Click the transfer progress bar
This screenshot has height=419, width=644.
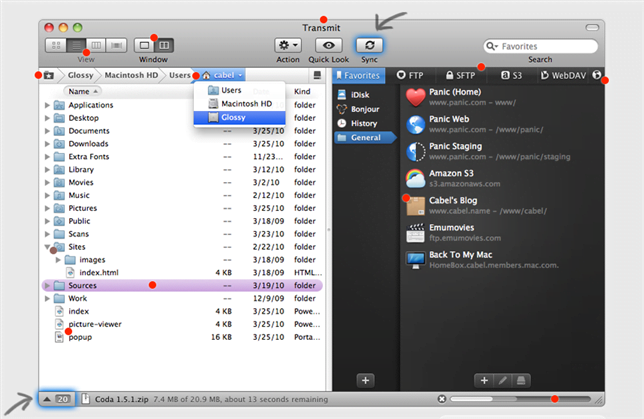pos(520,399)
